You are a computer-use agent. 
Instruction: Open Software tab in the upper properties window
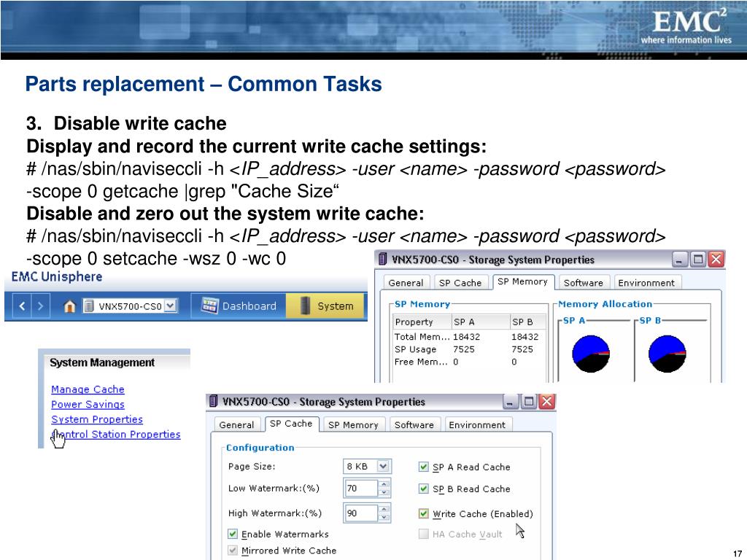tap(583, 283)
